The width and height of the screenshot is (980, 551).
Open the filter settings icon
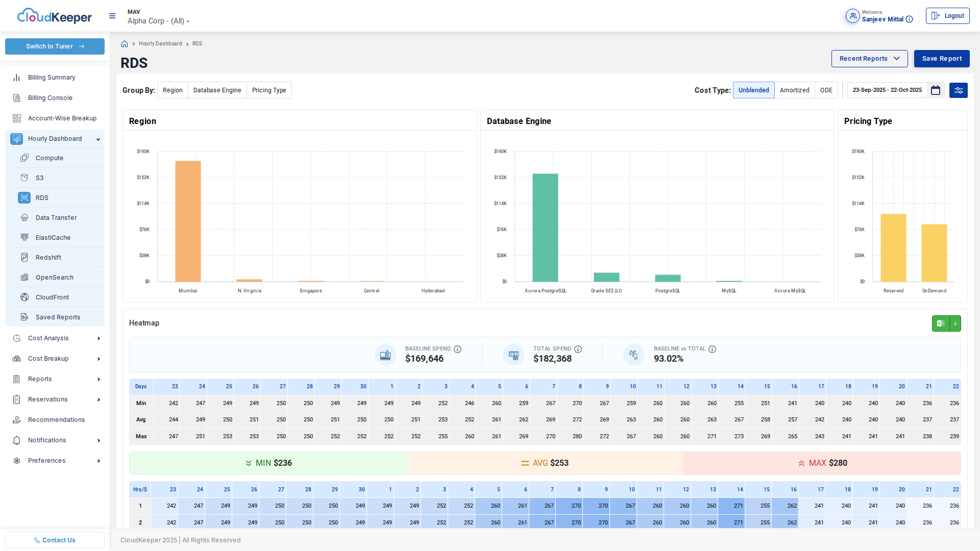pos(959,90)
